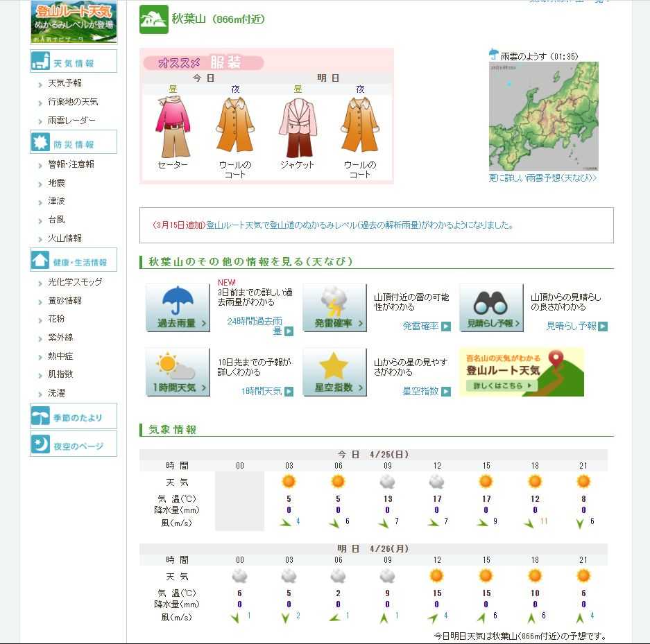The height and width of the screenshot is (644, 650).
Task: Click the 見晴らし予報 binoculars icon
Action: click(x=491, y=307)
